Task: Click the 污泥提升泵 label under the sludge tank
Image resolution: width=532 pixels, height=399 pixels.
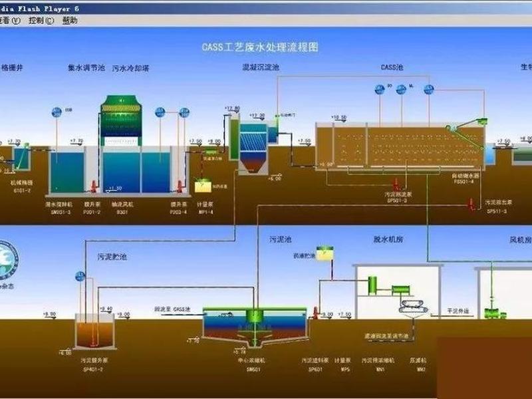Action: 94,360
